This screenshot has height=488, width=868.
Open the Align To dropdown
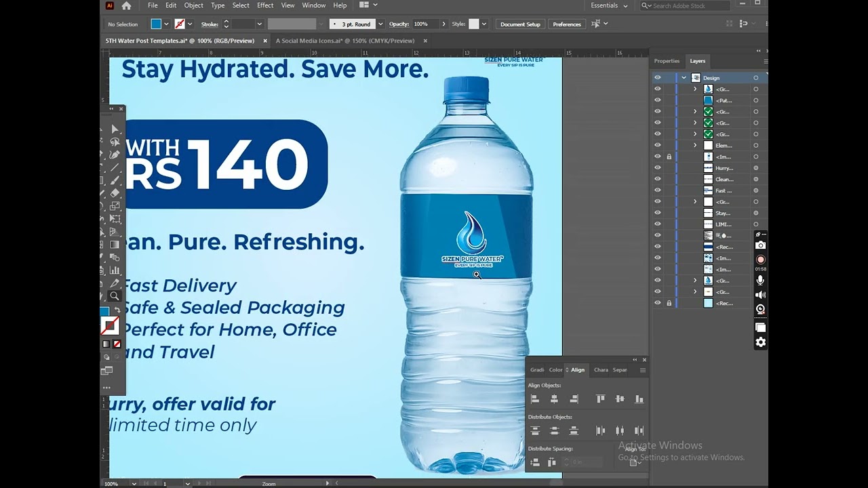[x=635, y=462]
